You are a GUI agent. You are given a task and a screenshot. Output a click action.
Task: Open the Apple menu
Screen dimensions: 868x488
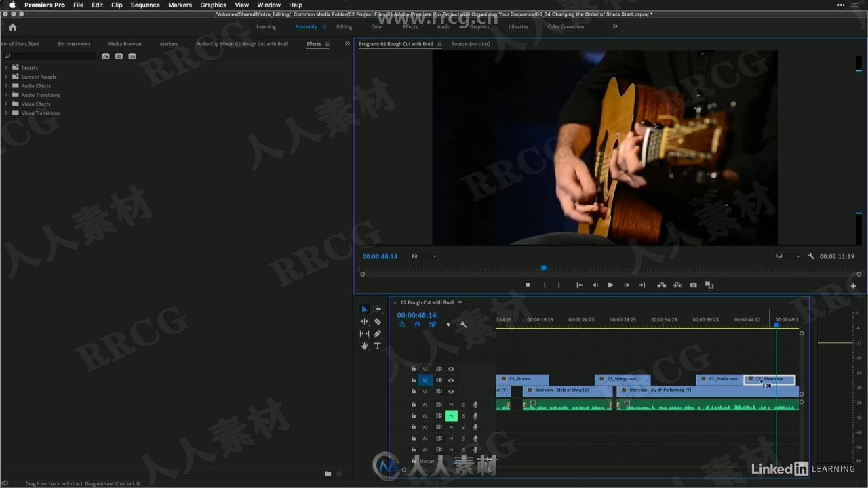12,5
